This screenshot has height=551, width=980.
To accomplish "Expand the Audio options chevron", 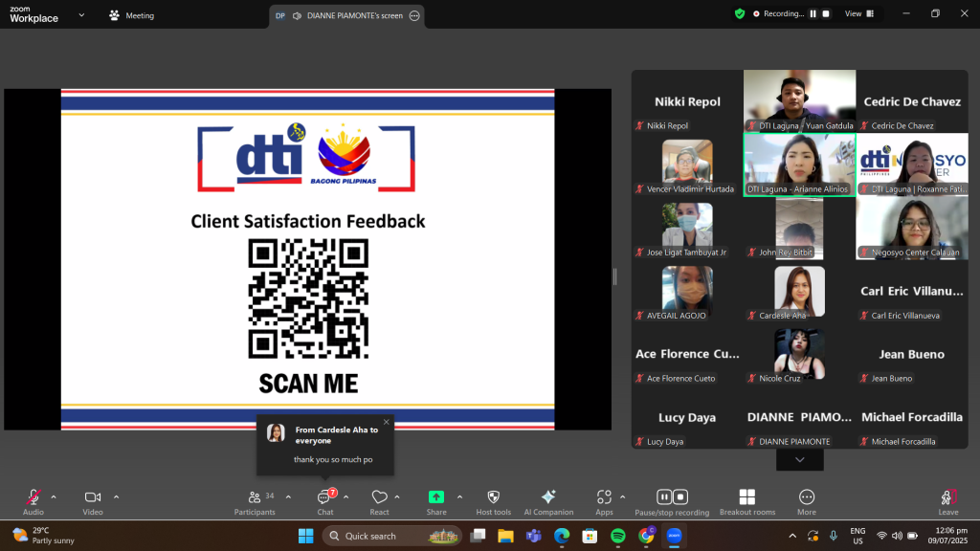I will (x=53, y=497).
